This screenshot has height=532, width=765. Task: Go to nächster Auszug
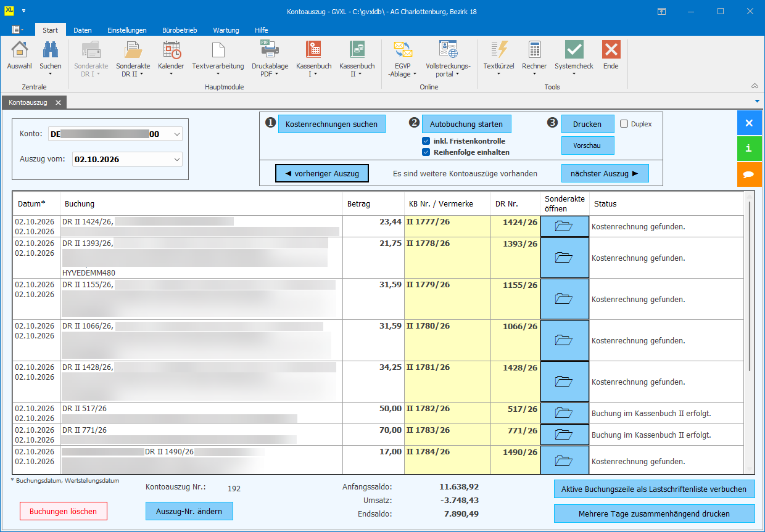pos(605,173)
